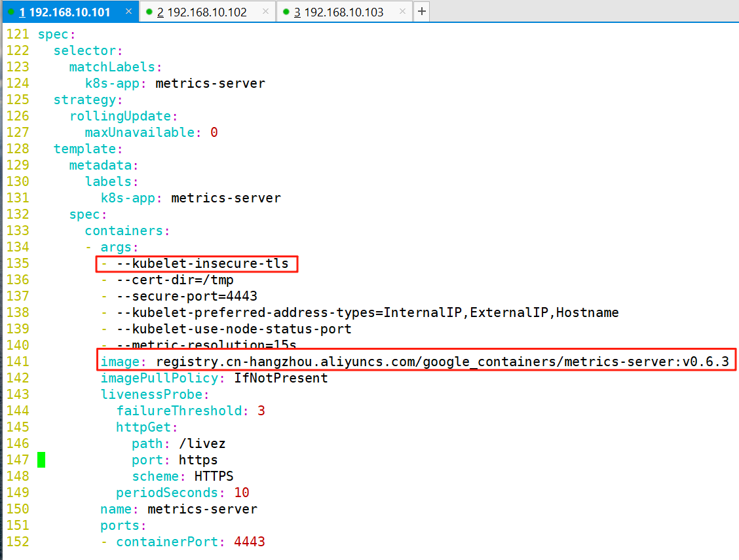Click 'matchLabels:' on line 123
739x560 pixels.
click(115, 67)
